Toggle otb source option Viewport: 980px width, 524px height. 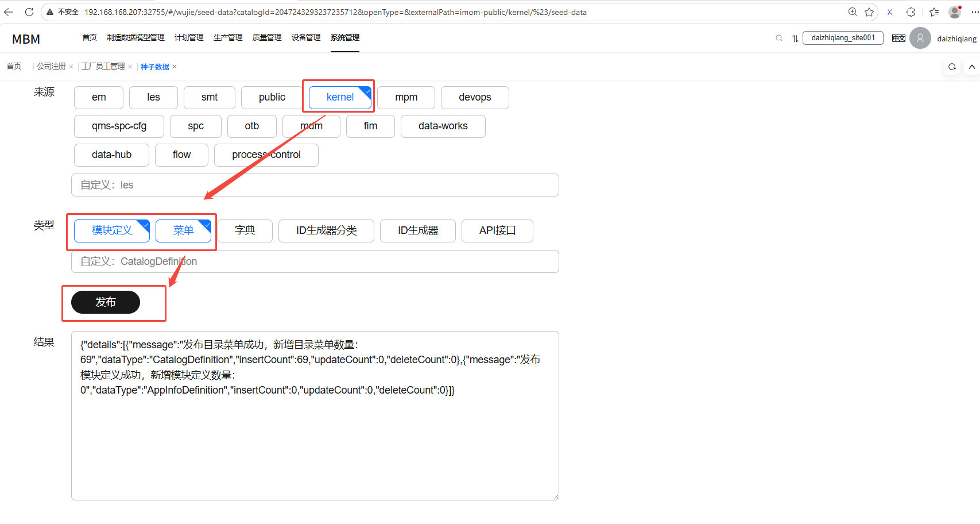252,126
